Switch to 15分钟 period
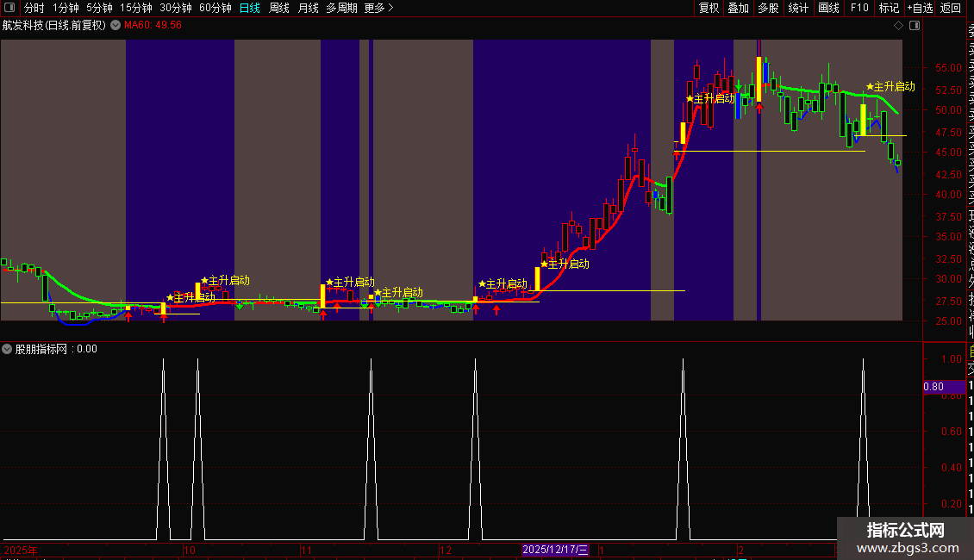Screen dimensions: 974x560 pos(136,8)
